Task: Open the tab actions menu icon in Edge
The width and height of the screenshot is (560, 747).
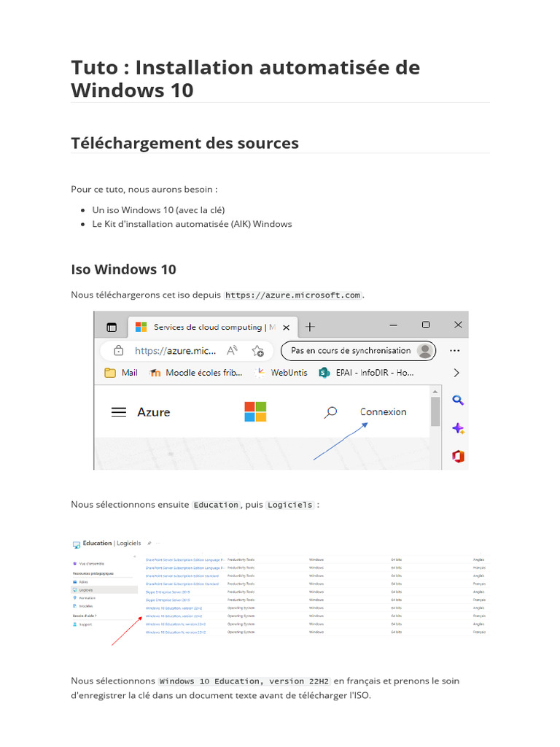Action: [112, 328]
